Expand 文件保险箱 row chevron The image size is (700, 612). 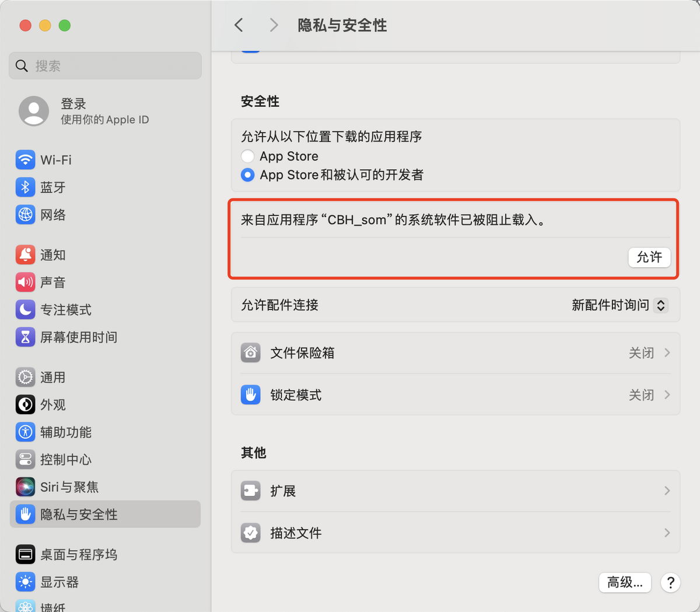(667, 353)
